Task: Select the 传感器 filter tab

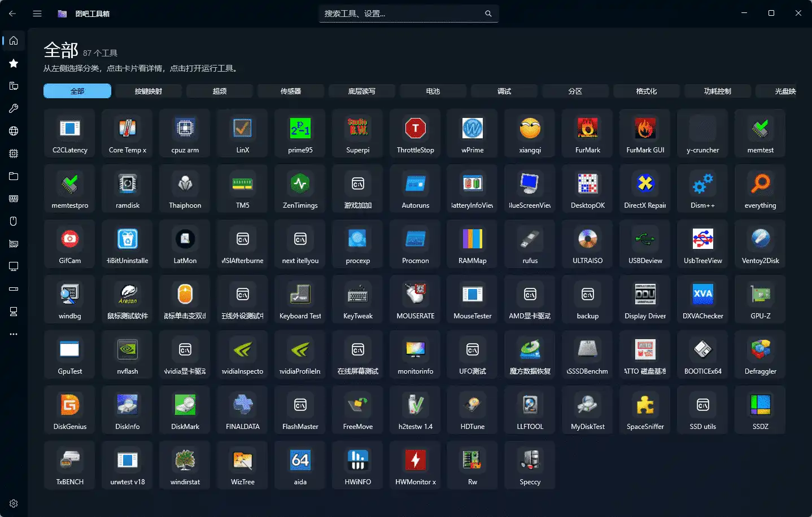Action: pos(291,91)
